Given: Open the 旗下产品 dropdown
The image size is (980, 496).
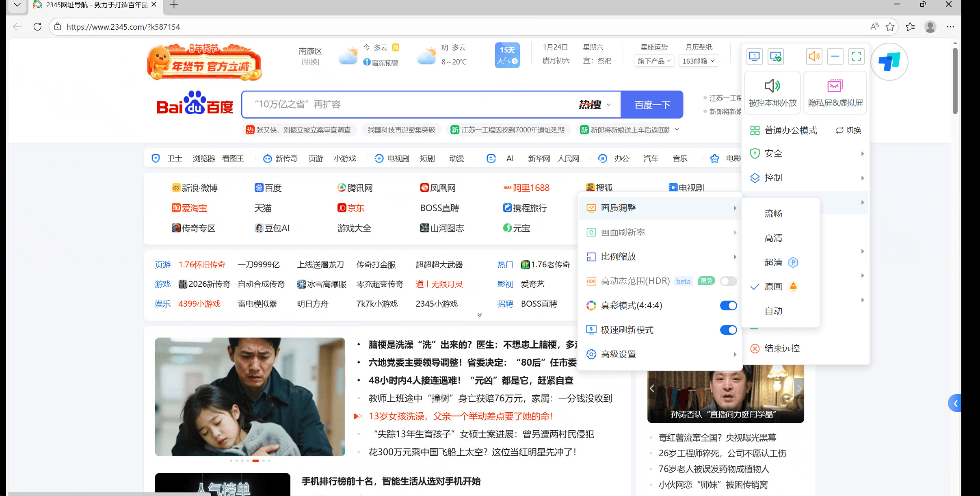Looking at the screenshot, I should (654, 61).
